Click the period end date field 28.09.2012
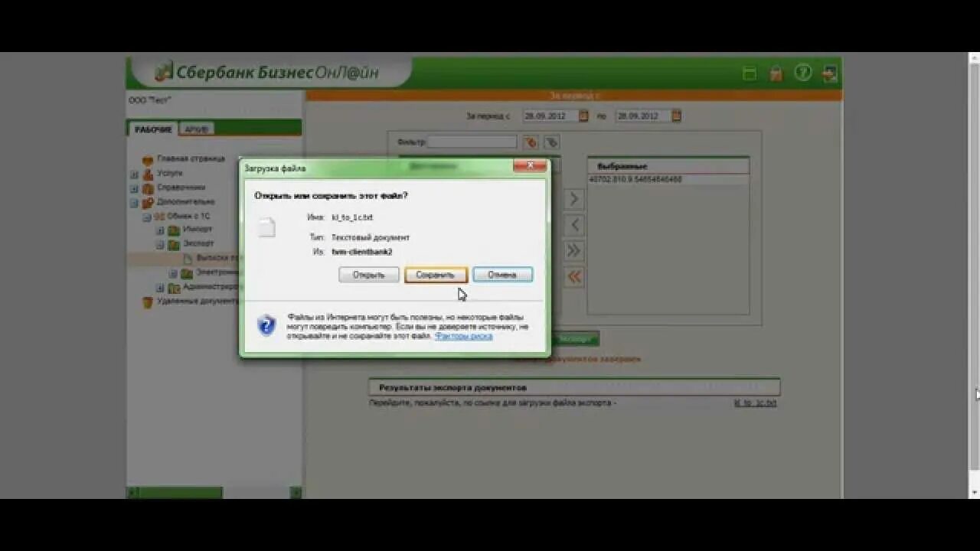This screenshot has width=980, height=551. point(642,116)
